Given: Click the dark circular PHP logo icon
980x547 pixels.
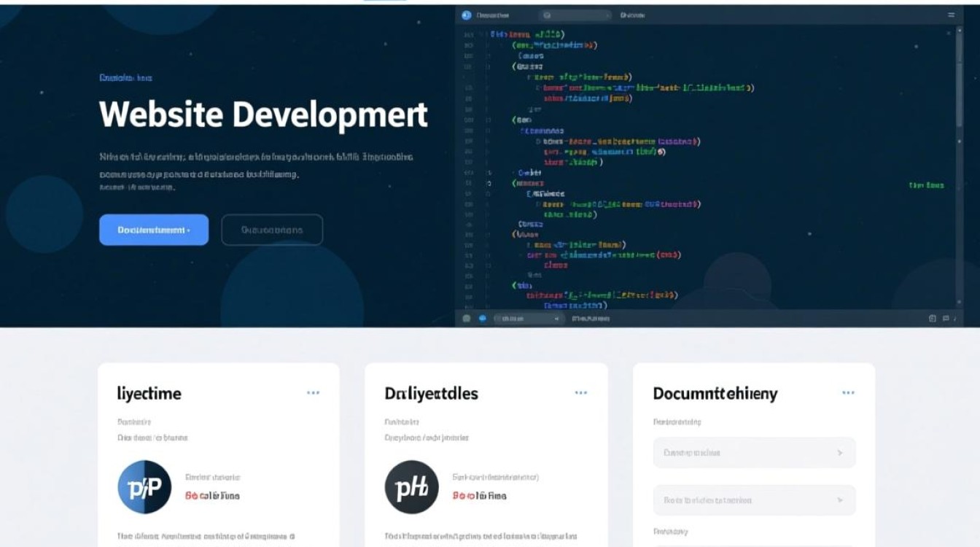Looking at the screenshot, I should click(x=412, y=487).
